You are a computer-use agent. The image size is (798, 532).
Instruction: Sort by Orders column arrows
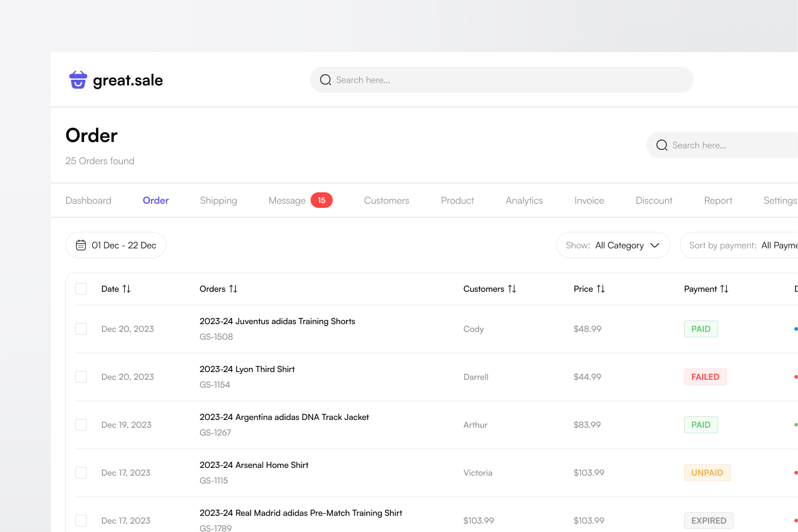point(233,289)
